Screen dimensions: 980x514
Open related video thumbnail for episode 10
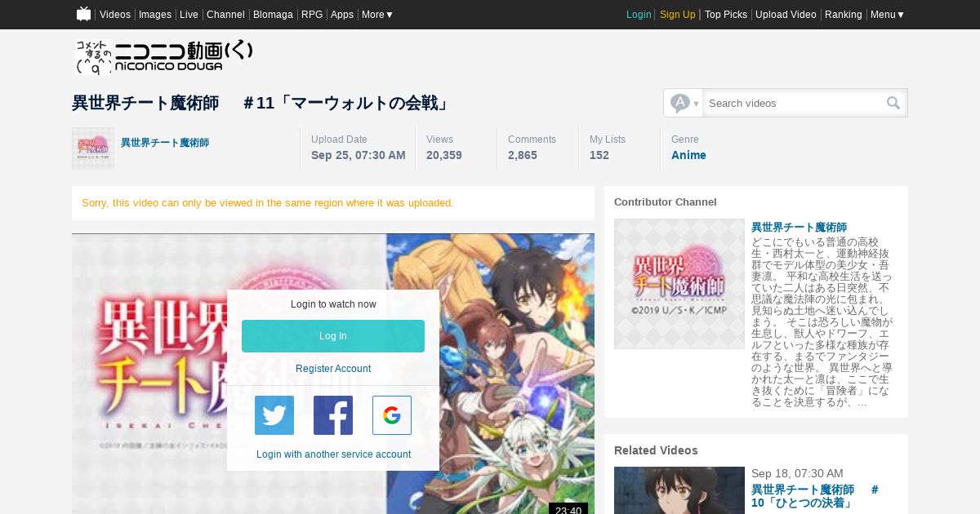679,490
